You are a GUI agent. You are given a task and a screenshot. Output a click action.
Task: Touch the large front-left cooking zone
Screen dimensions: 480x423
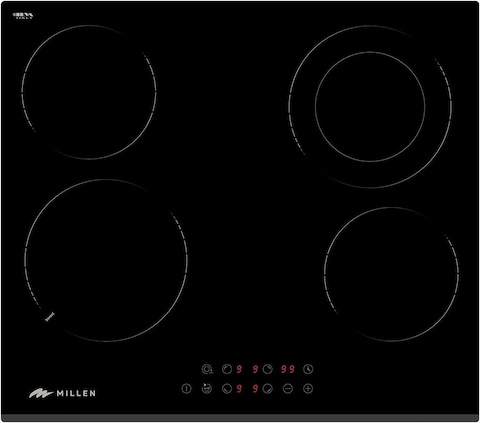click(106, 260)
